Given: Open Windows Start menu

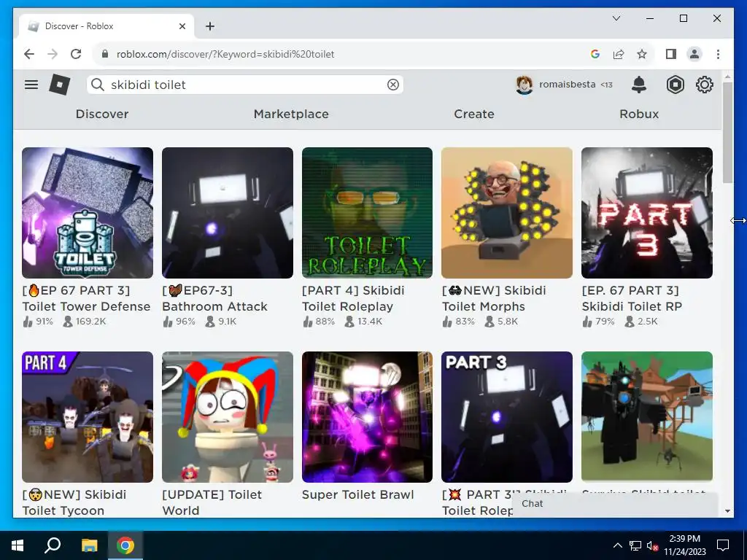Looking at the screenshot, I should coord(18,545).
